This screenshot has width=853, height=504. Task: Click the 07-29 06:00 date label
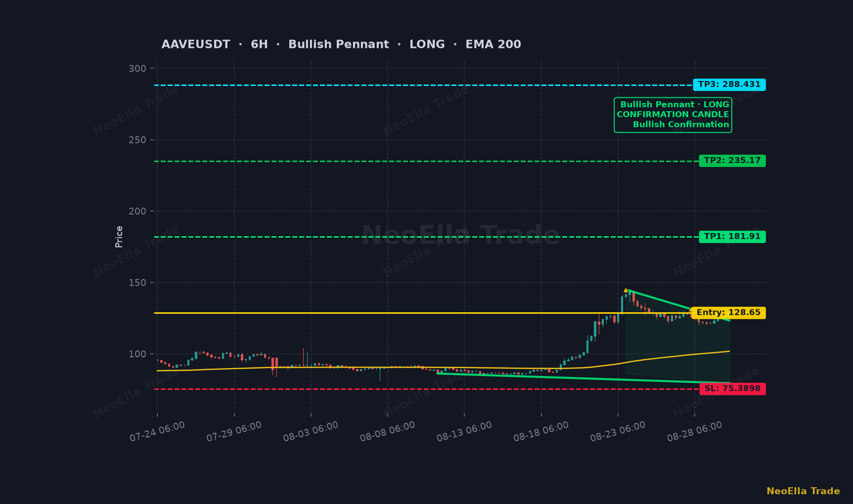(234, 431)
